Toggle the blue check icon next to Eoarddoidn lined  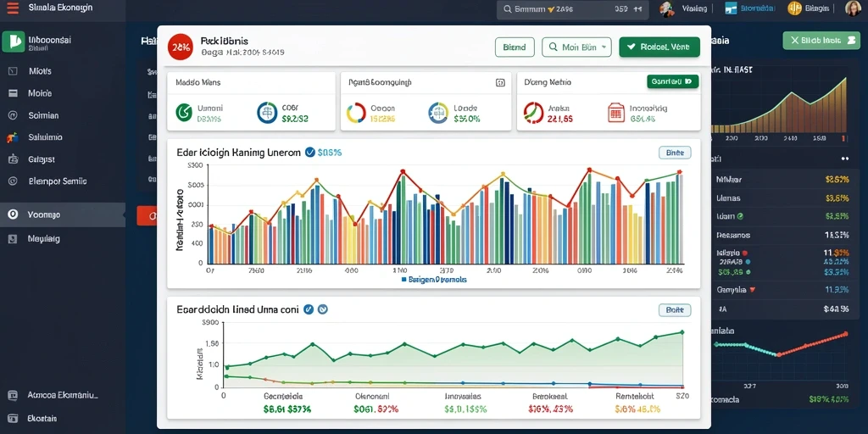(309, 309)
